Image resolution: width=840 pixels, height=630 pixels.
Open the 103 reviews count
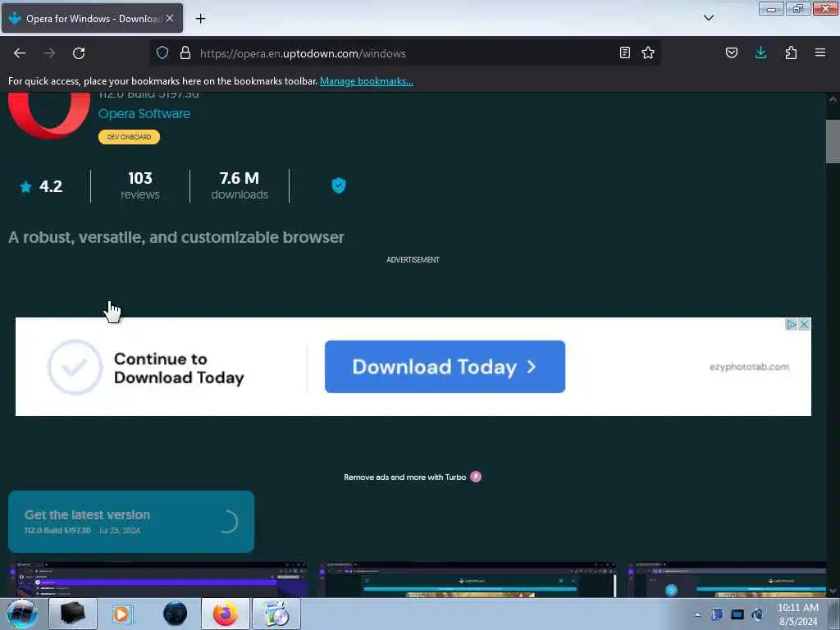139,185
